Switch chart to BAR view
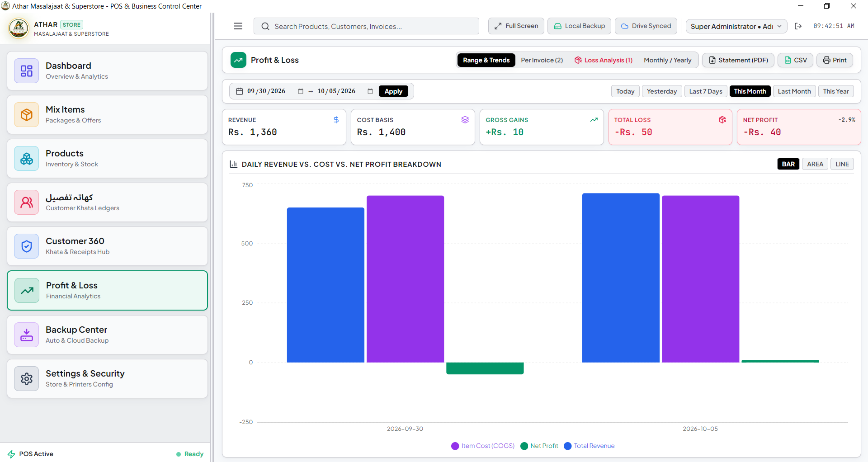 [788, 164]
